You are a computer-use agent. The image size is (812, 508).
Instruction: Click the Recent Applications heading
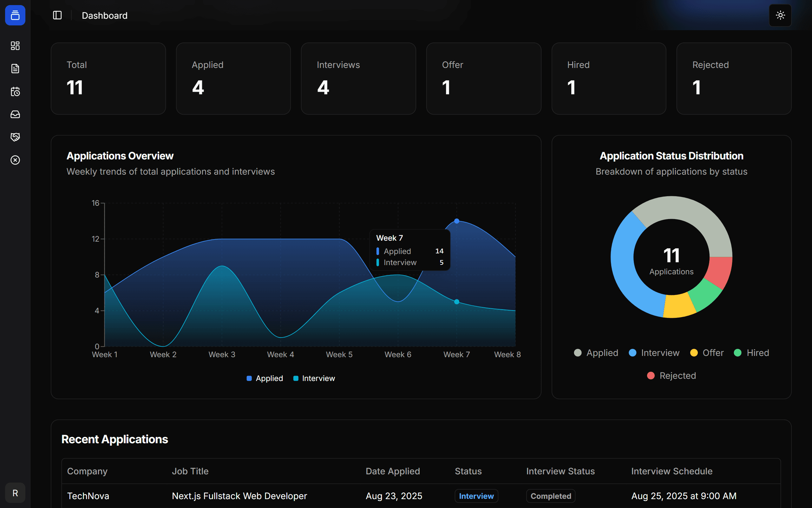coord(115,439)
